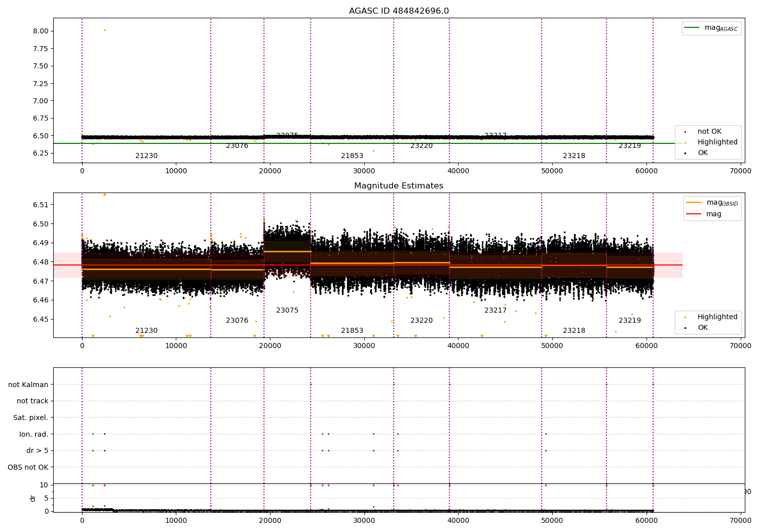Click the red 'mag' legend entry
Image resolution: width=760 pixels, height=532 pixels.
(x=704, y=214)
